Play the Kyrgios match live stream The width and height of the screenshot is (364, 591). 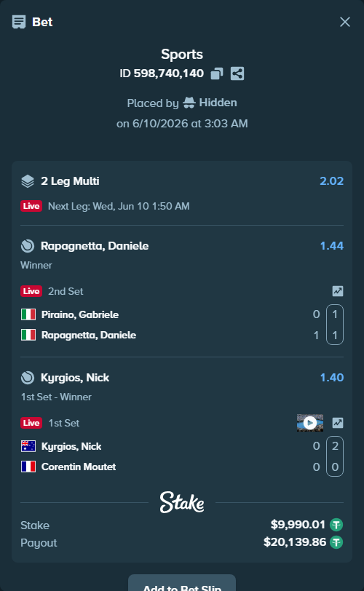pyautogui.click(x=309, y=423)
